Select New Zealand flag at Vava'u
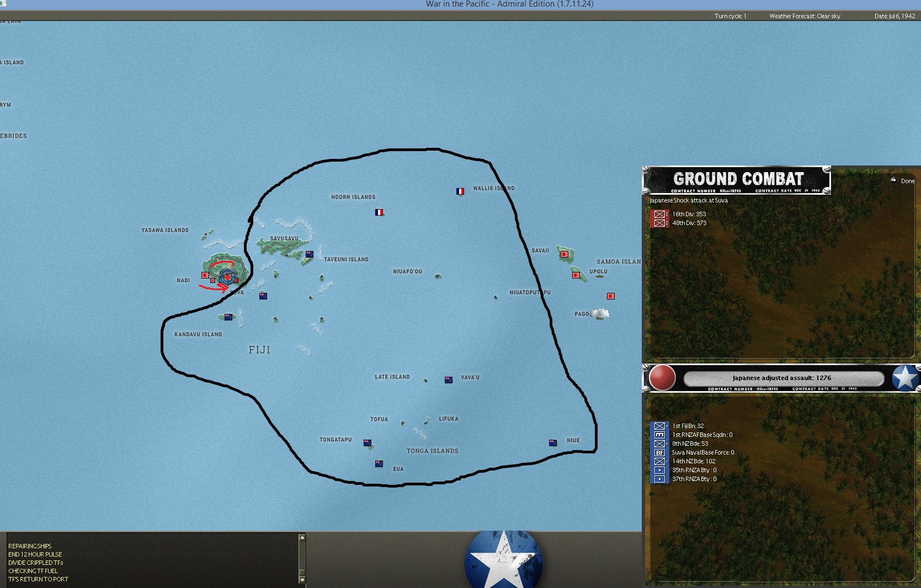 pos(449,379)
